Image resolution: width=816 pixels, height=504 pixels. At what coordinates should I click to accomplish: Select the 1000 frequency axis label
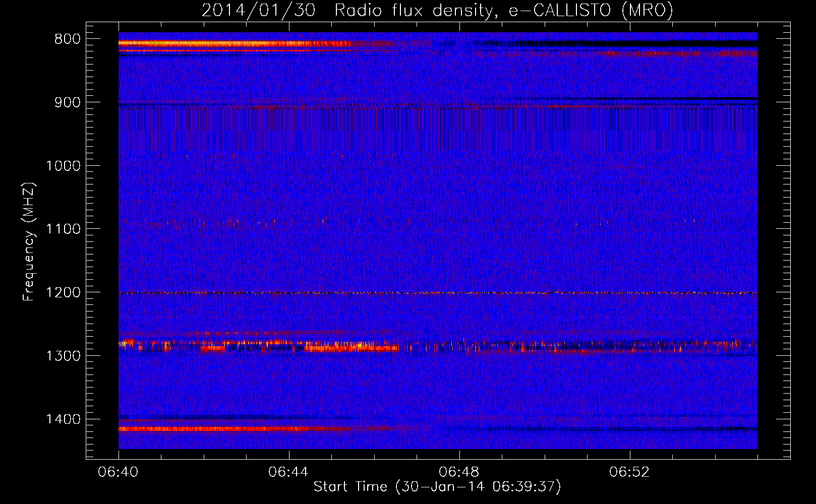coord(63,166)
